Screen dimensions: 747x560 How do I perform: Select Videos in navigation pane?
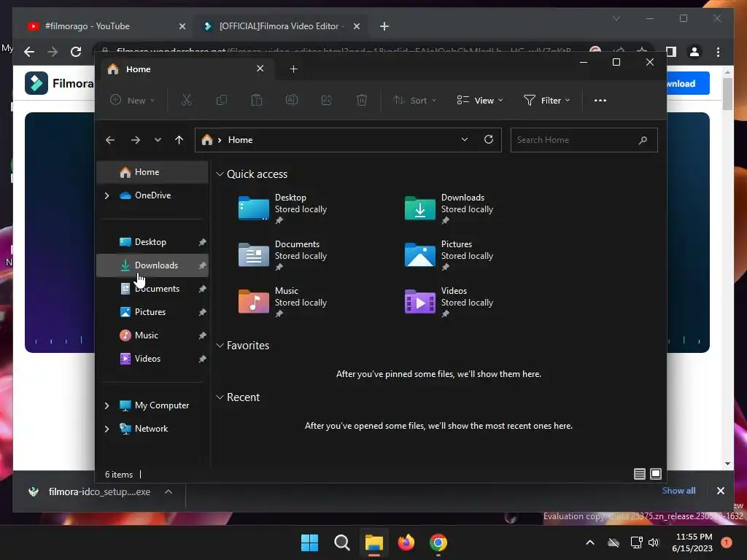click(152, 359)
